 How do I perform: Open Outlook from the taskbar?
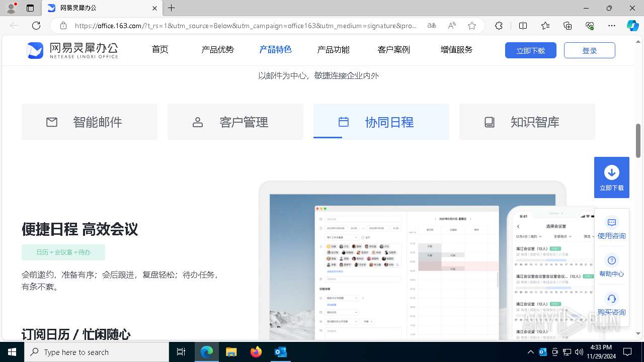(280, 352)
